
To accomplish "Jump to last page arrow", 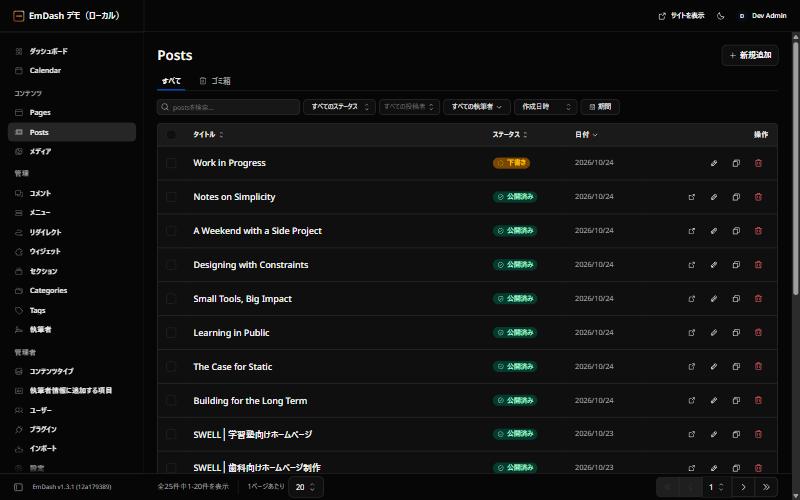I will click(766, 487).
